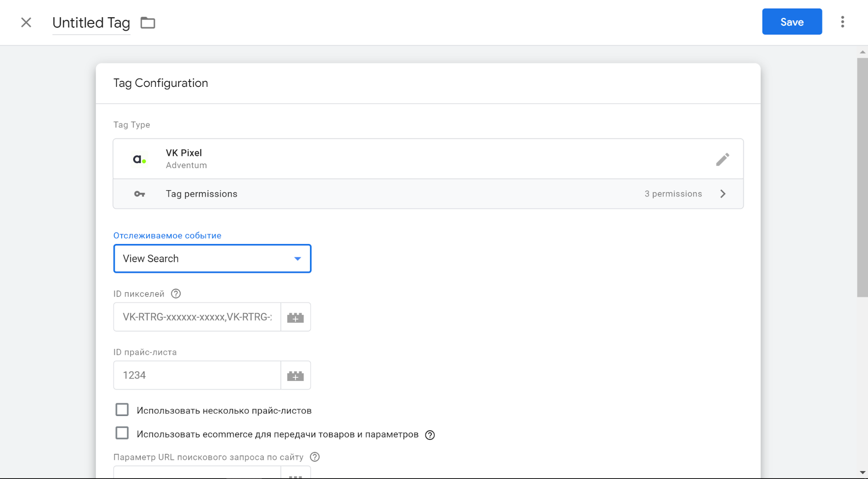
Task: Click the help icon for Параметр URL поискового запроса
Action: pyautogui.click(x=315, y=457)
